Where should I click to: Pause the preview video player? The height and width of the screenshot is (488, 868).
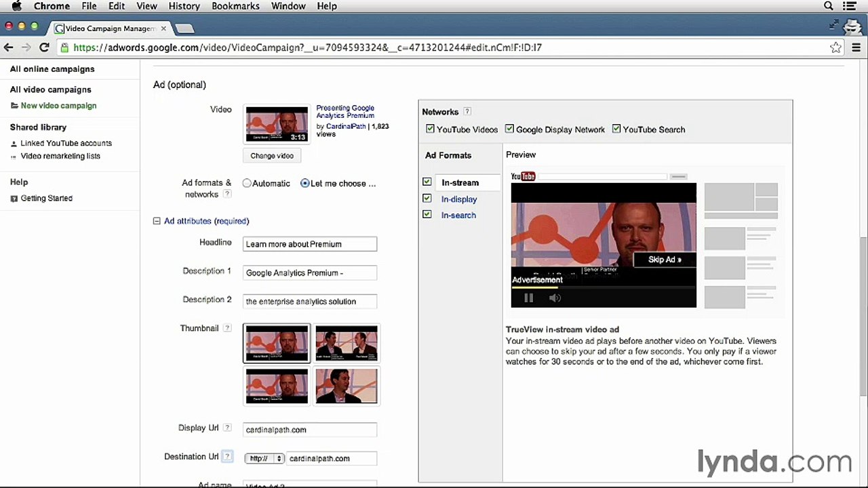(x=529, y=298)
